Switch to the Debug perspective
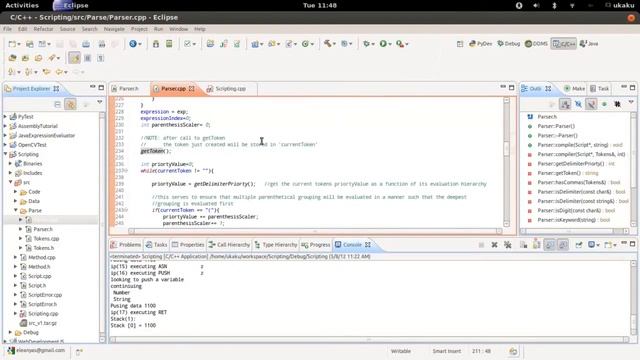The image size is (640, 360). coord(509,44)
